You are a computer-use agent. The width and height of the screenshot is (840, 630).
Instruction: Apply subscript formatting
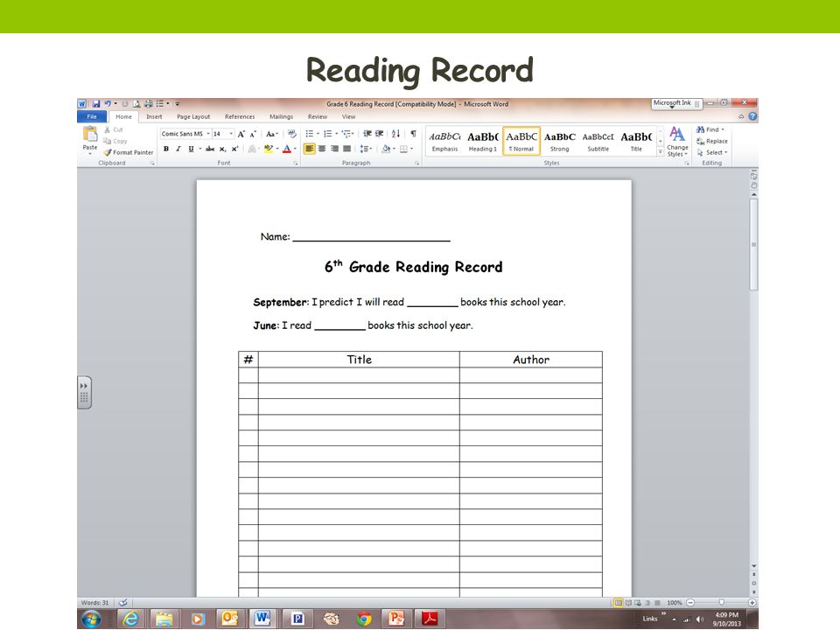pos(222,149)
